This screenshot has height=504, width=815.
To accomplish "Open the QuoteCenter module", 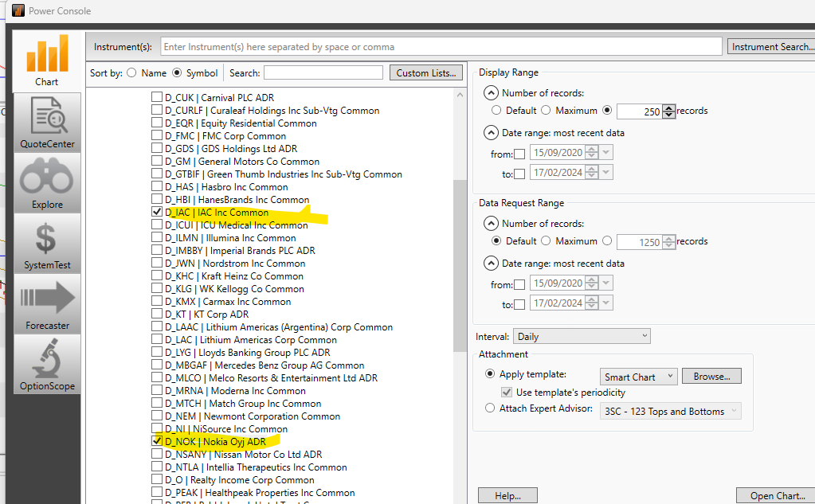I will pyautogui.click(x=47, y=123).
